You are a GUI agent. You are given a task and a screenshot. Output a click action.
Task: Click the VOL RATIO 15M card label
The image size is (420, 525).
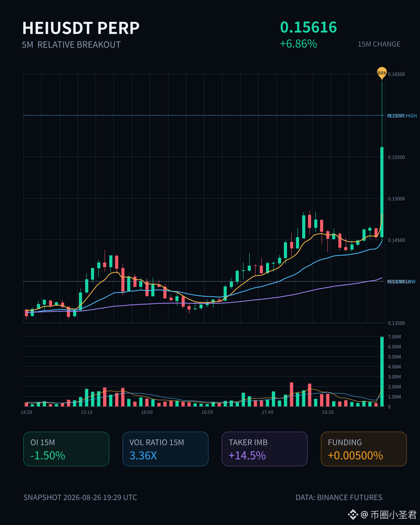(157, 443)
